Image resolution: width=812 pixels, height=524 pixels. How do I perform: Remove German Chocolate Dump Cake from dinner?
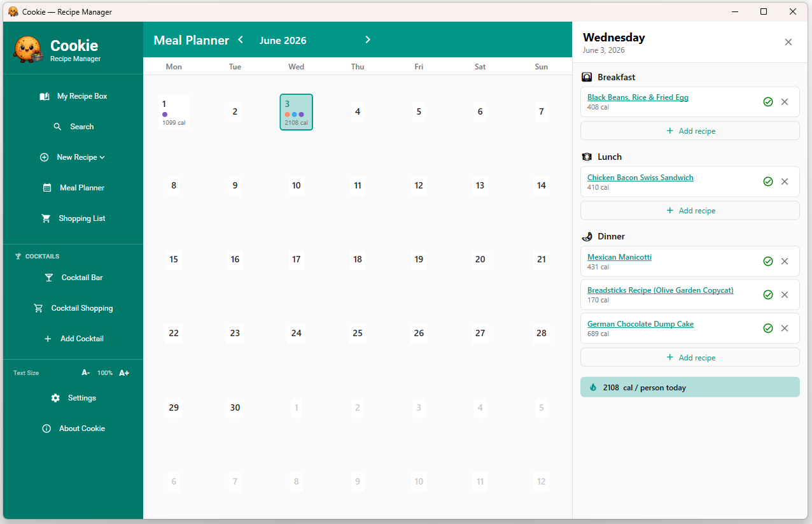click(x=785, y=328)
